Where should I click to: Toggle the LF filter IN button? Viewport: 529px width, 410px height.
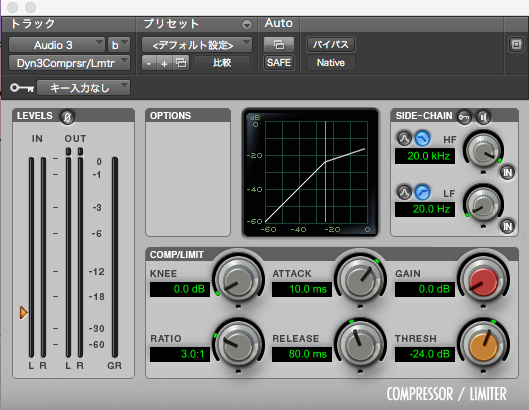tap(507, 226)
